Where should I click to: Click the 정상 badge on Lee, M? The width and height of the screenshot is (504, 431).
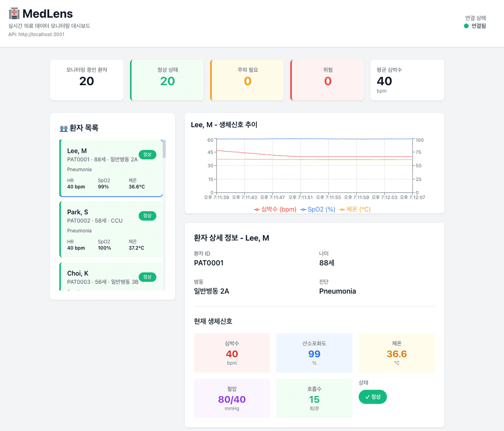pyautogui.click(x=147, y=154)
